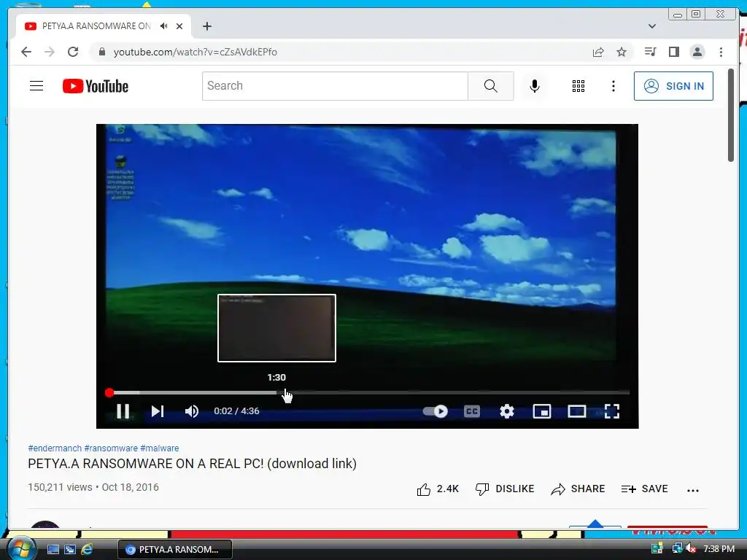Open Chrome side panel
Image resolution: width=747 pixels, height=560 pixels.
(x=673, y=52)
